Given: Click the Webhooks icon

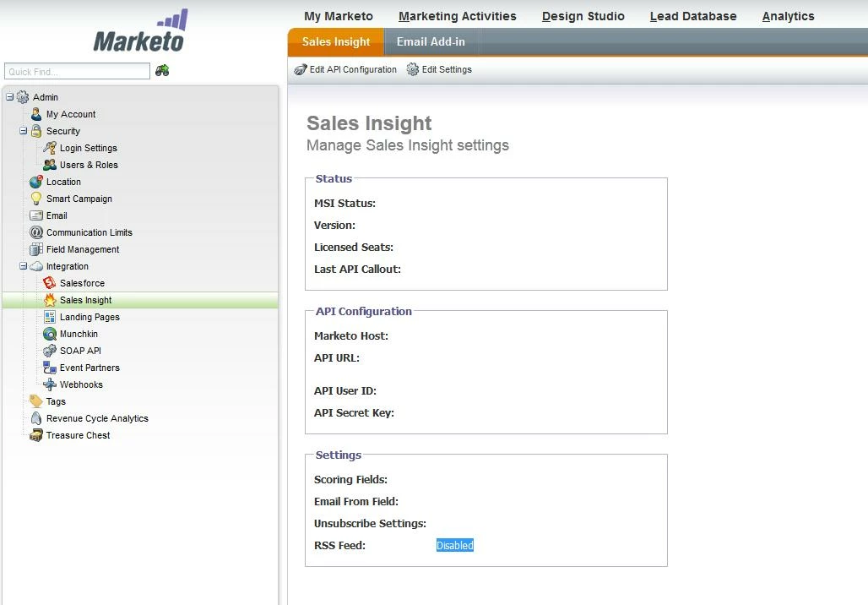Looking at the screenshot, I should click(50, 384).
